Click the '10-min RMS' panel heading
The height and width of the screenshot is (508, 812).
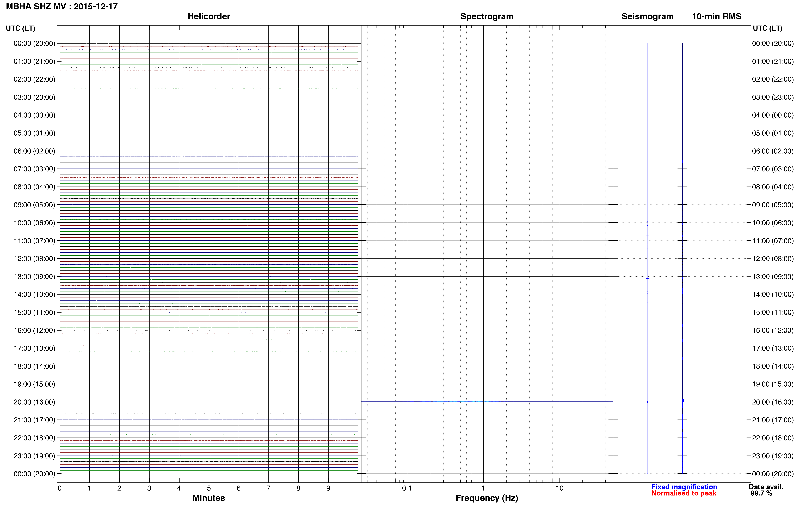[717, 16]
